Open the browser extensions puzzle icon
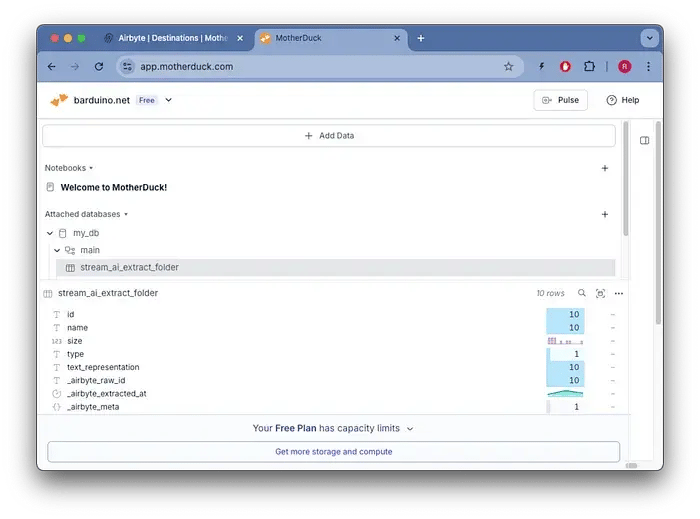 click(589, 66)
